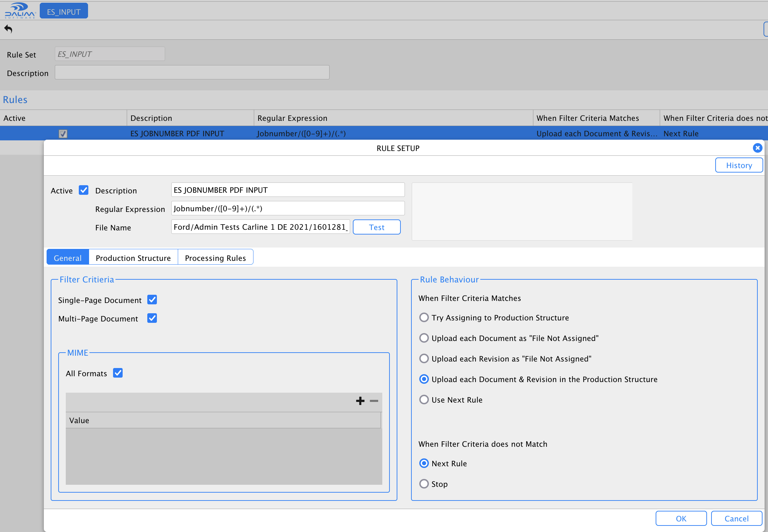
Task: Click the test result output area
Action: tap(522, 211)
